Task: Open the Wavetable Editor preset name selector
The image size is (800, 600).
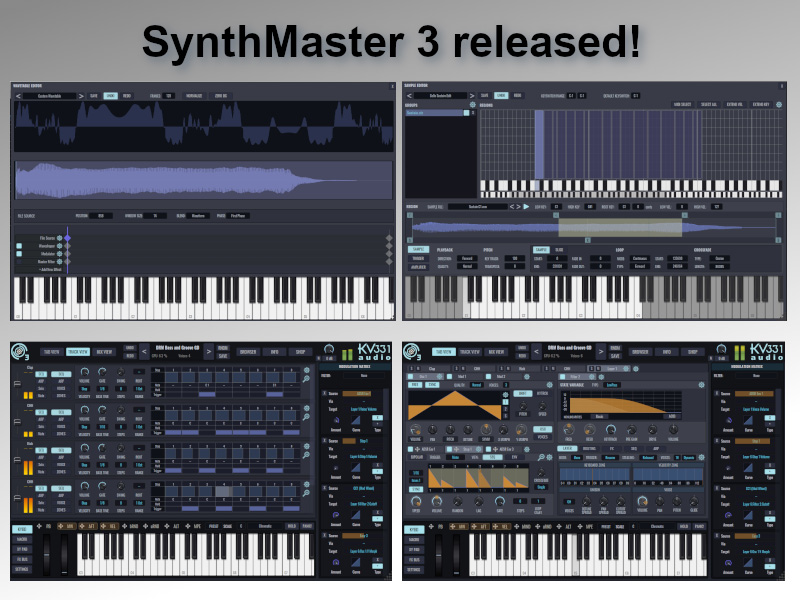Action: 49,96
